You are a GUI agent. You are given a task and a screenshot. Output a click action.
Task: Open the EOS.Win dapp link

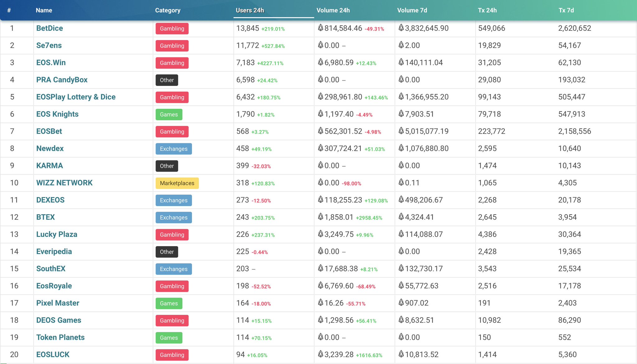[51, 62]
